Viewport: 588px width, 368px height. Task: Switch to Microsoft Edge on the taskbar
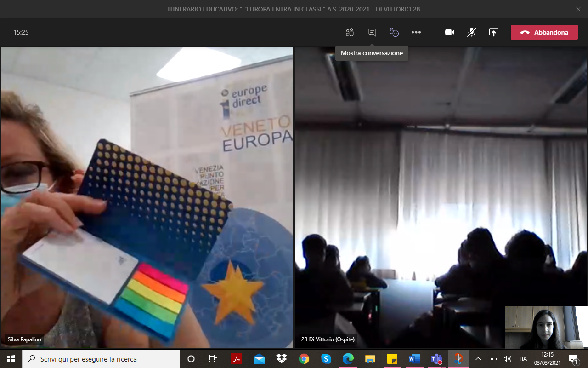click(348, 359)
